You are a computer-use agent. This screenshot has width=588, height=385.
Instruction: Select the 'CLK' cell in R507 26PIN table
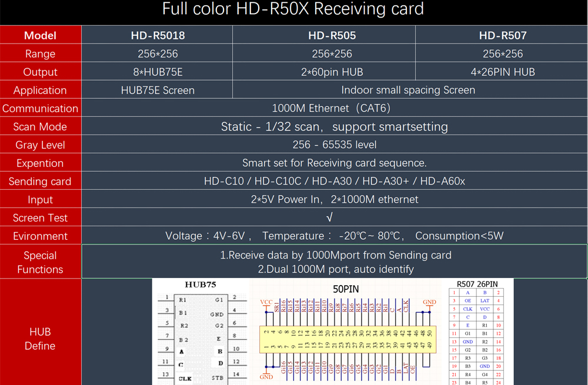(x=467, y=309)
